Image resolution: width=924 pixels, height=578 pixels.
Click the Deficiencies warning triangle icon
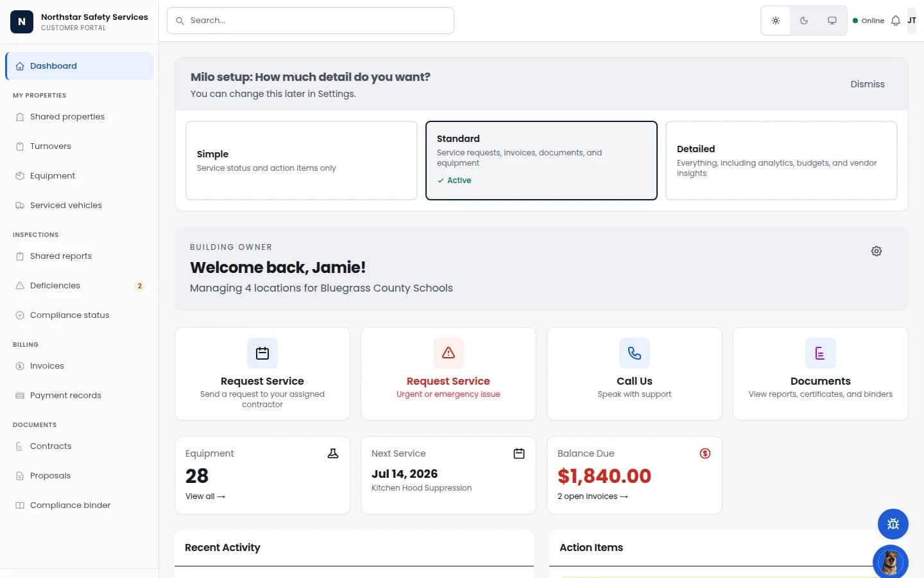point(20,286)
